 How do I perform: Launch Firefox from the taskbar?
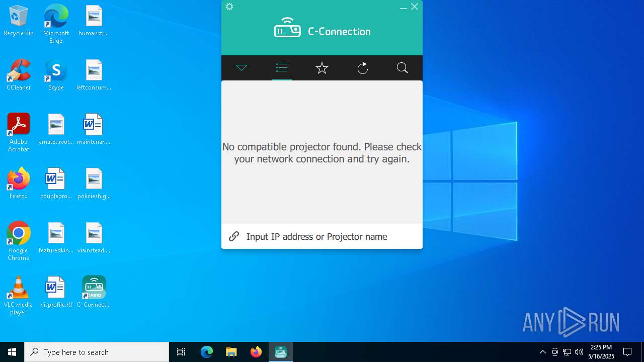pos(256,352)
